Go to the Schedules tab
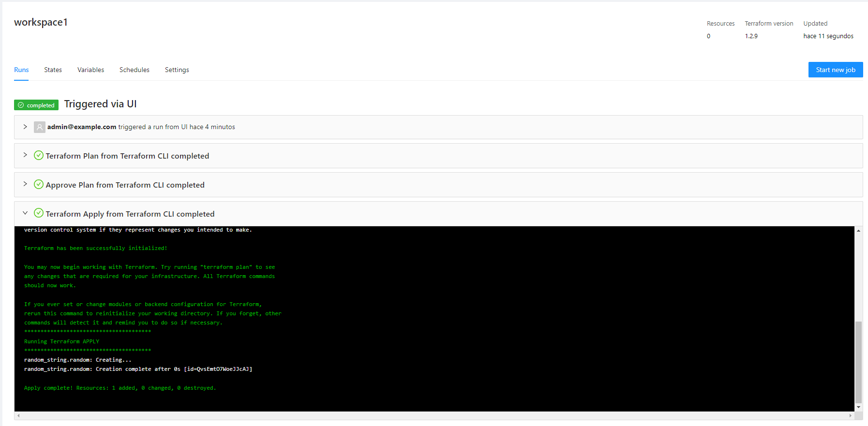Screen dimensions: 868x426 coord(134,70)
